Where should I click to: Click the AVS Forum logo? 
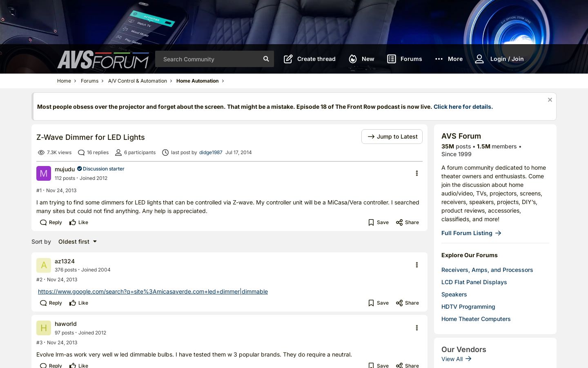[x=103, y=60]
